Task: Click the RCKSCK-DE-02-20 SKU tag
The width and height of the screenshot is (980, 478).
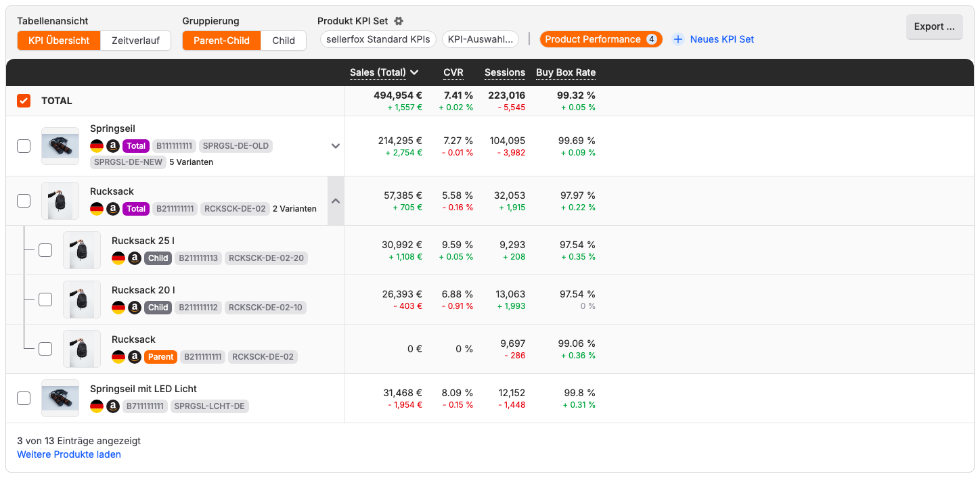Action: pyautogui.click(x=266, y=258)
